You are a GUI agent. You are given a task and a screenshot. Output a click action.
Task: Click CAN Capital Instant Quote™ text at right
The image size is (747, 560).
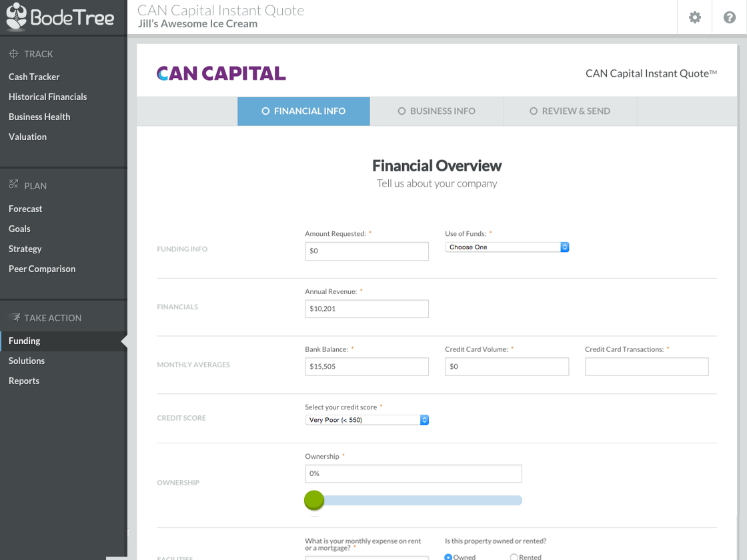[651, 73]
